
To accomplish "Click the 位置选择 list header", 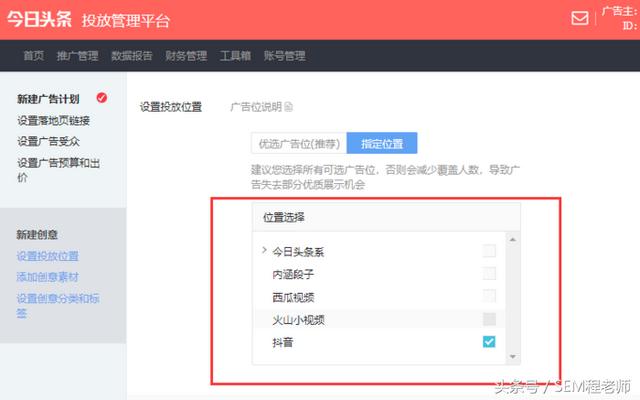I will coord(386,218).
